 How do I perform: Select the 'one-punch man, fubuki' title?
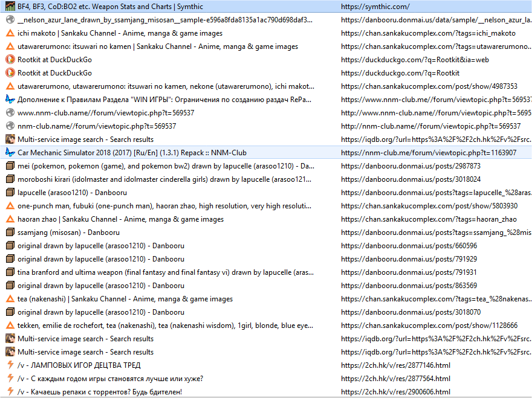(x=164, y=206)
